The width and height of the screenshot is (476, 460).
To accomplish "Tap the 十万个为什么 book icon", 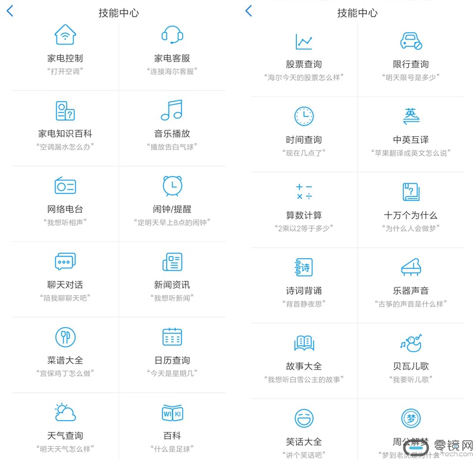I will (x=411, y=192).
